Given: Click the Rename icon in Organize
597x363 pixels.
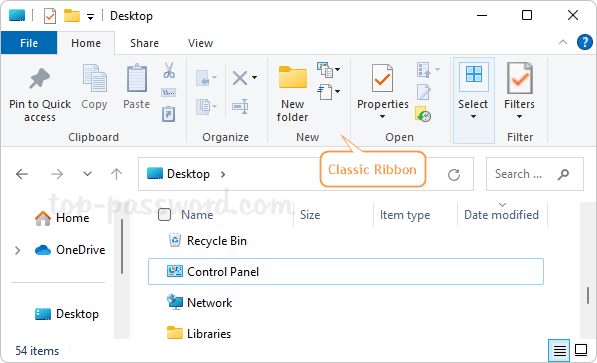Looking at the screenshot, I should pyautogui.click(x=240, y=106).
